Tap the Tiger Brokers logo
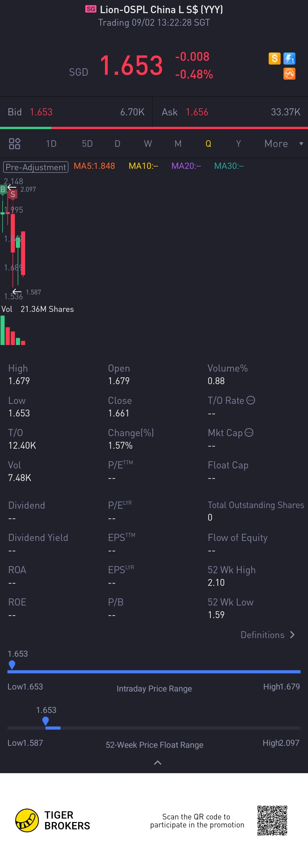The image size is (308, 868). point(27,820)
